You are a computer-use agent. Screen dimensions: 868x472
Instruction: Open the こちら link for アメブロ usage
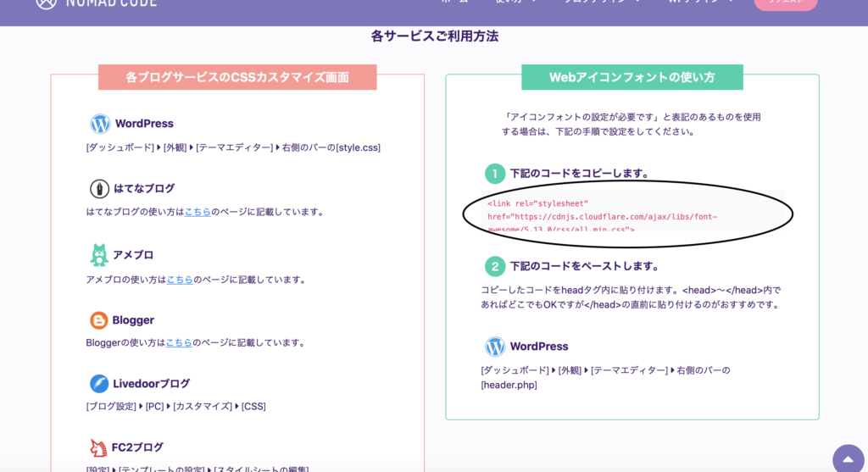coord(180,280)
